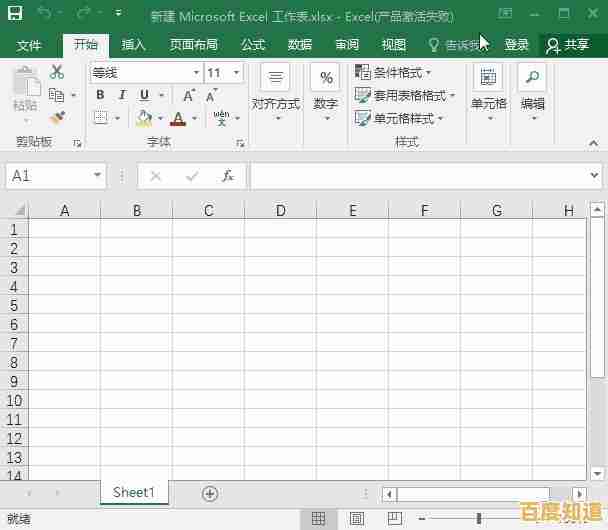Open the font name 等线 dropdown
This screenshot has height=530, width=608.
(196, 73)
